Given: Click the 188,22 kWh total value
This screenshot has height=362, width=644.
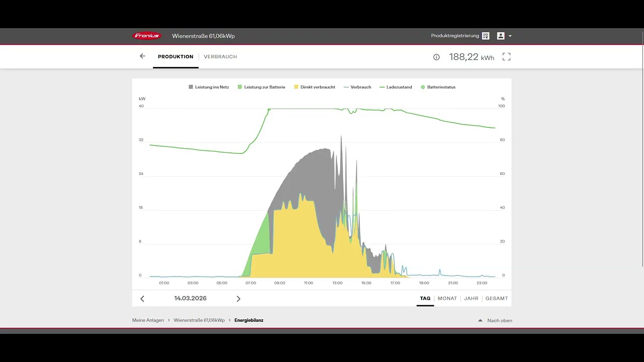Looking at the screenshot, I should [x=471, y=57].
